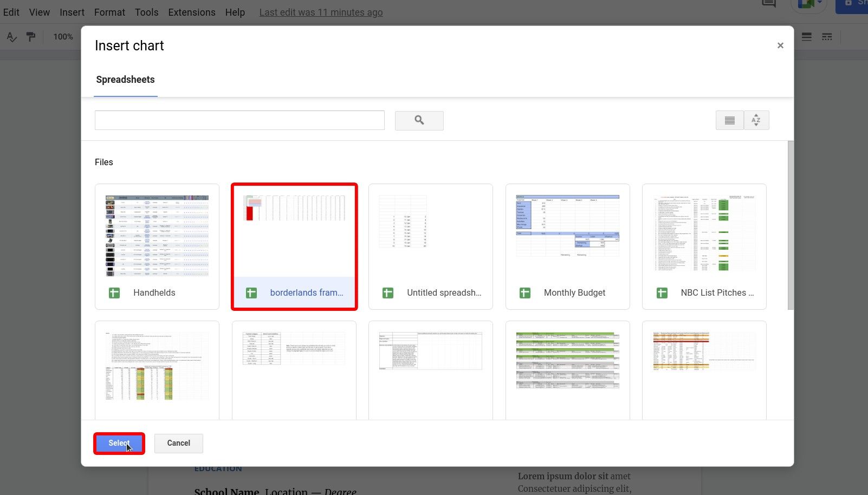Click the Sheets icon beside NBC List Pitches
The height and width of the screenshot is (495, 868).
click(662, 292)
